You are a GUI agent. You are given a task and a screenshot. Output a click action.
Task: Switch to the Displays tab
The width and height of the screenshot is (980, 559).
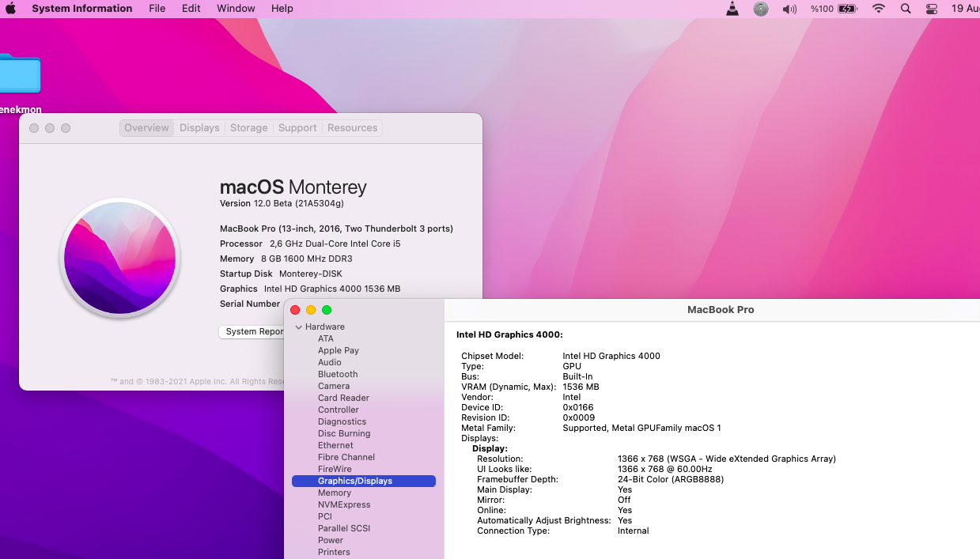click(x=199, y=128)
